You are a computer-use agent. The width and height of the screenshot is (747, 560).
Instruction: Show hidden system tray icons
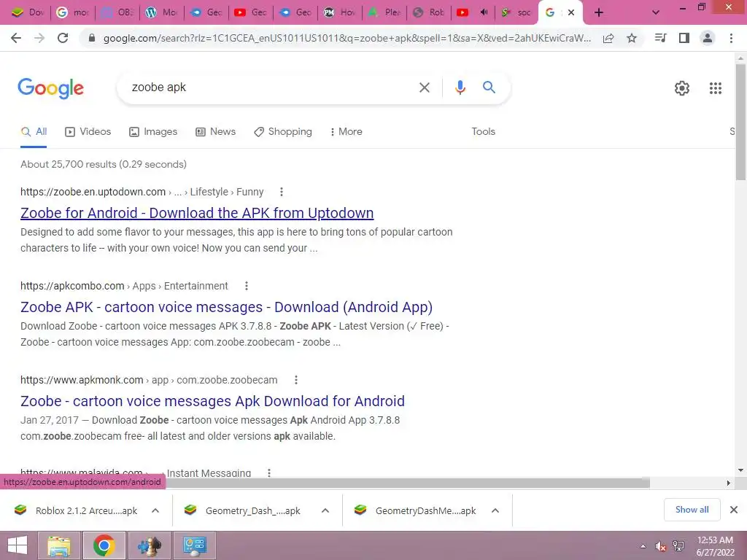tap(643, 546)
